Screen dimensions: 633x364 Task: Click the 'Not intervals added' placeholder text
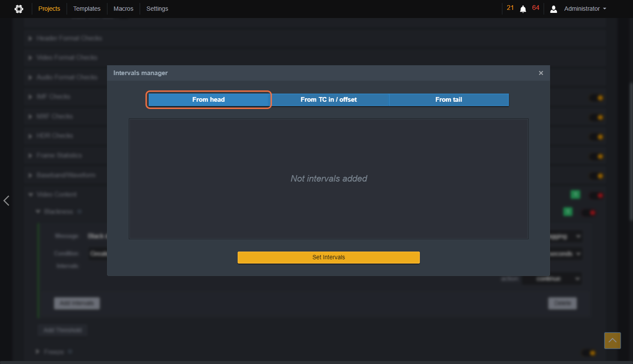pyautogui.click(x=329, y=179)
